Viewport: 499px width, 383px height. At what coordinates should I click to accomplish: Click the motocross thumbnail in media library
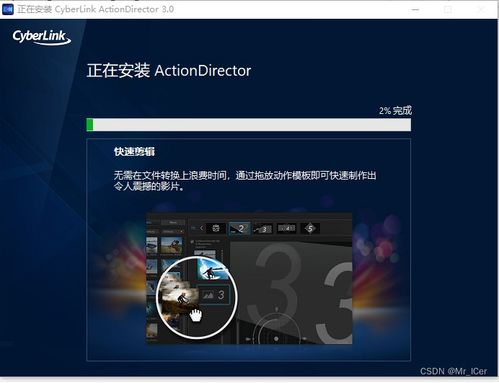[171, 246]
